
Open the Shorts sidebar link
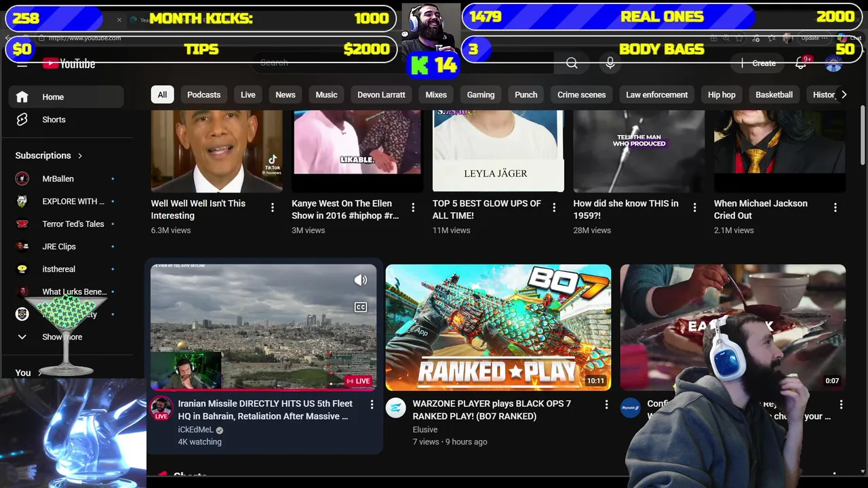click(66, 119)
